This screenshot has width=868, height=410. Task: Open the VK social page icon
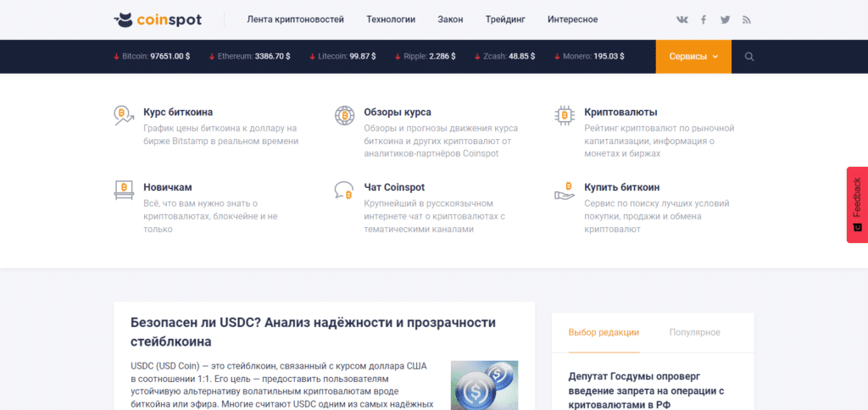tap(682, 20)
